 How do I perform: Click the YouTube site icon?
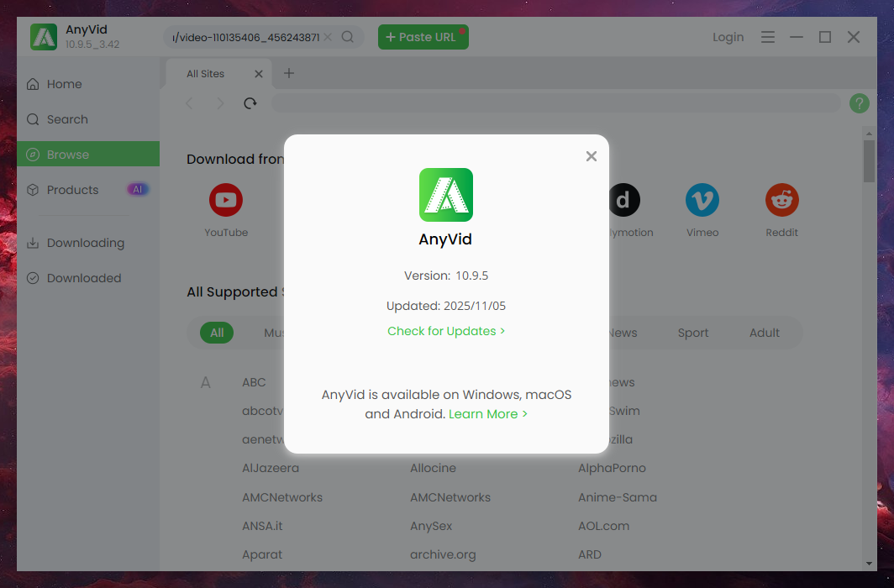point(226,200)
